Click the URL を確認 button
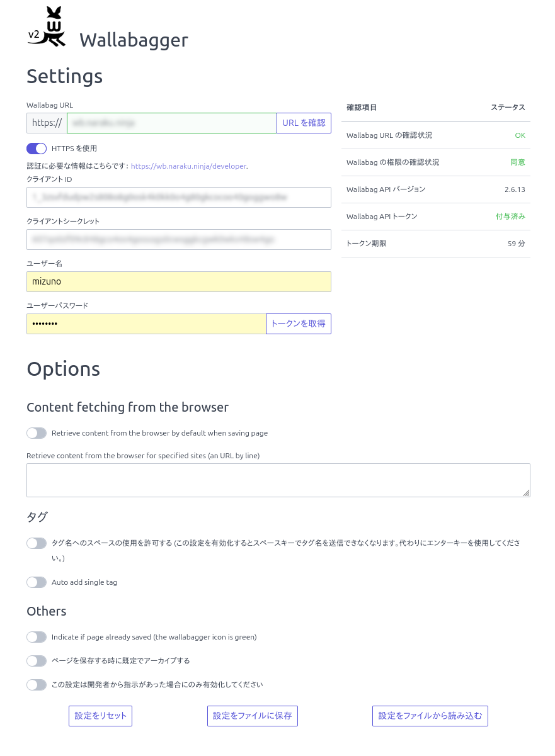The height and width of the screenshot is (756, 555). coord(304,123)
